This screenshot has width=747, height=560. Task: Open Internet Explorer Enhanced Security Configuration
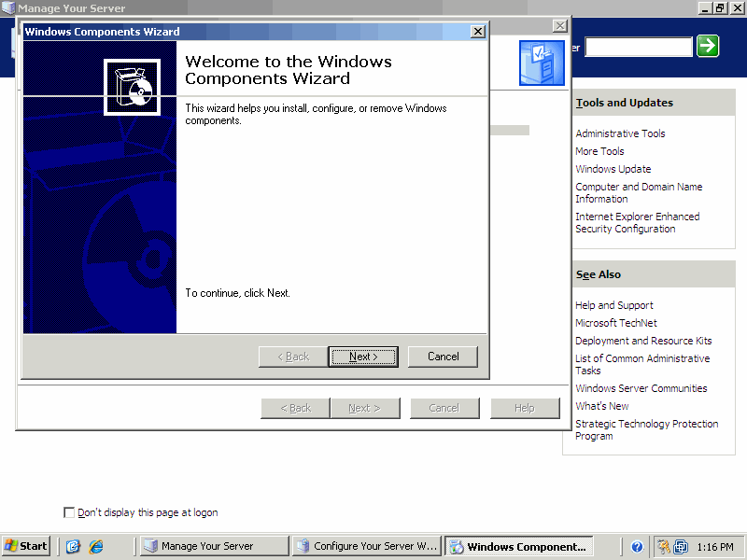(638, 223)
